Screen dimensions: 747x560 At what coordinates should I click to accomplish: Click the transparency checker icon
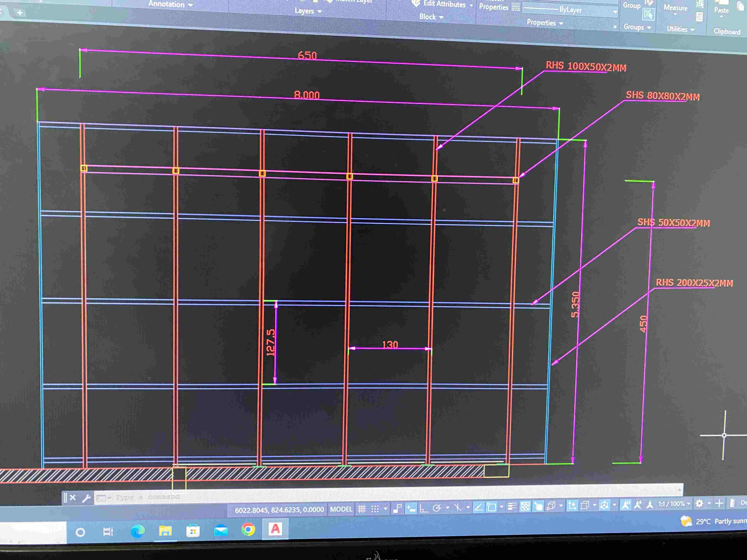click(525, 506)
